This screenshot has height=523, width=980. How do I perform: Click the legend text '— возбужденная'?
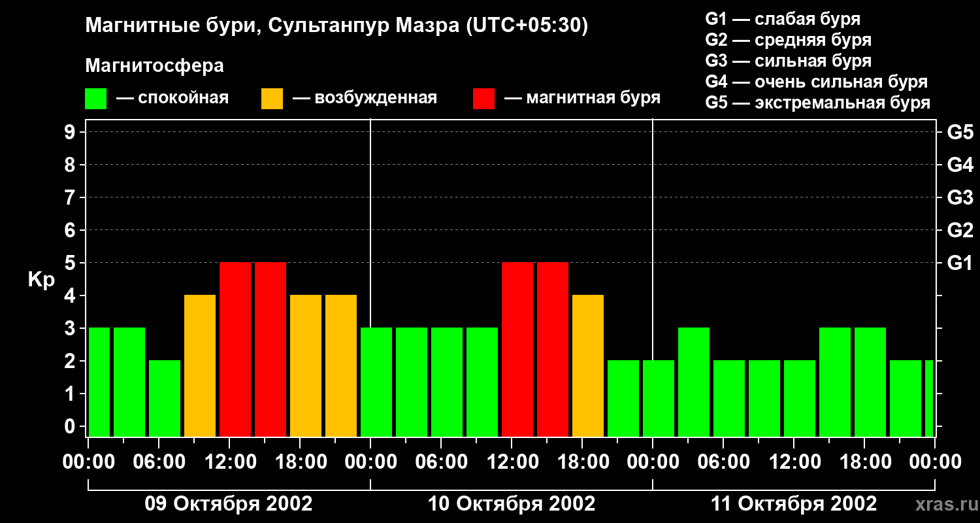(365, 98)
